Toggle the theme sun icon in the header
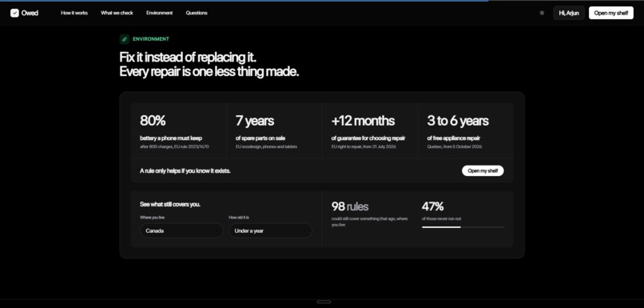The height and width of the screenshot is (308, 644). [542, 13]
